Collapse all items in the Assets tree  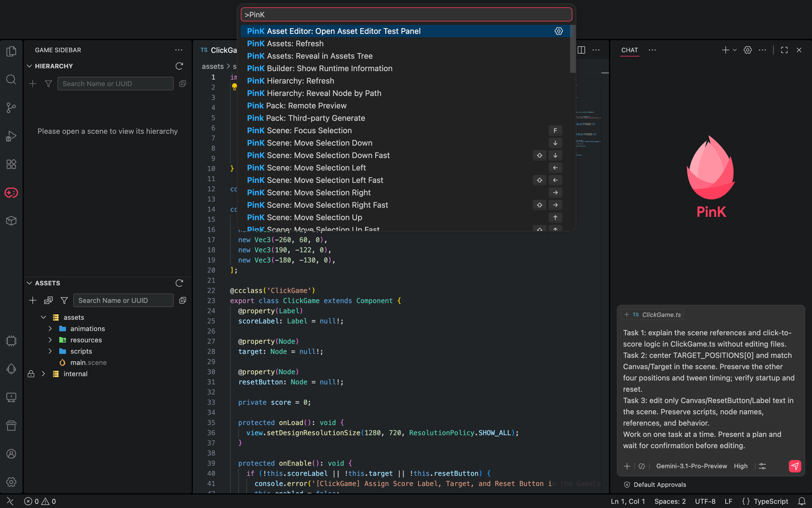pos(183,300)
